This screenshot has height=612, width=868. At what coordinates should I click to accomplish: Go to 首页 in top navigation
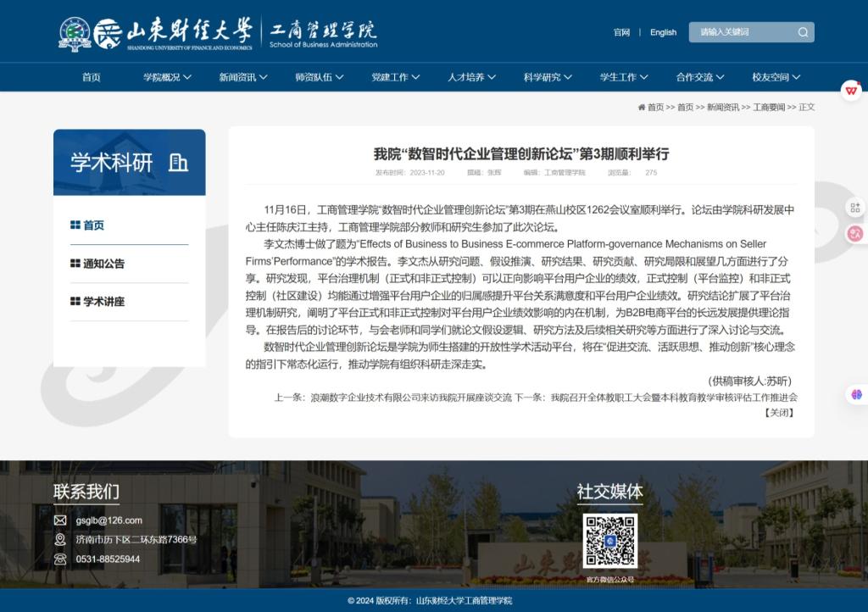tap(92, 77)
